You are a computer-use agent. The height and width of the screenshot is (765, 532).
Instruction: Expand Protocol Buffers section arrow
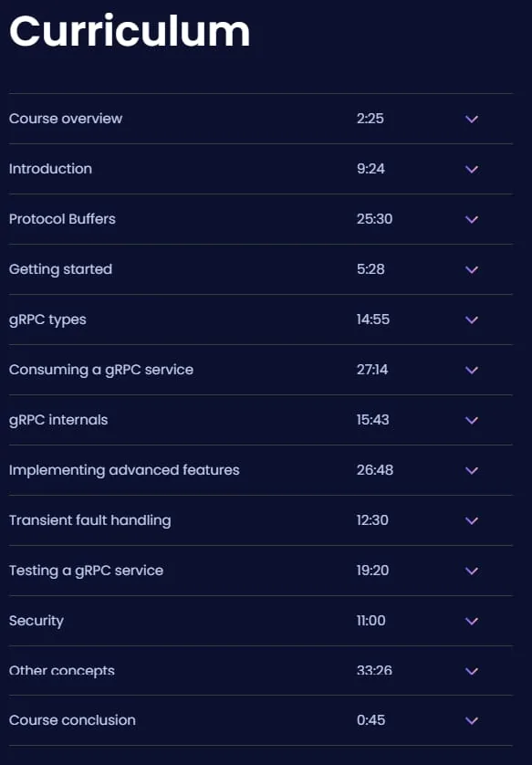[472, 219]
